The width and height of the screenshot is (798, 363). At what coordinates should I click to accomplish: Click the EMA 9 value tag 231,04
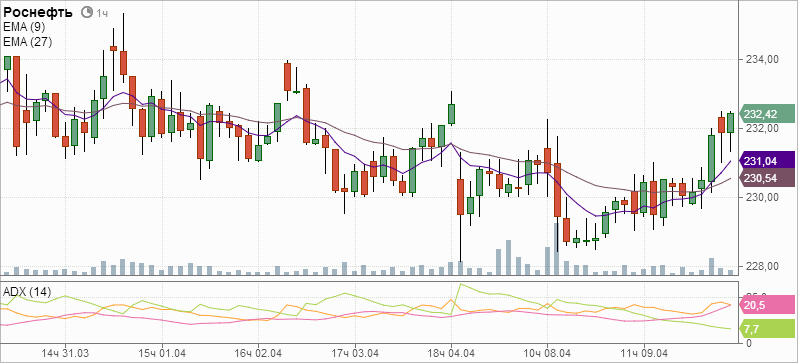pos(766,161)
